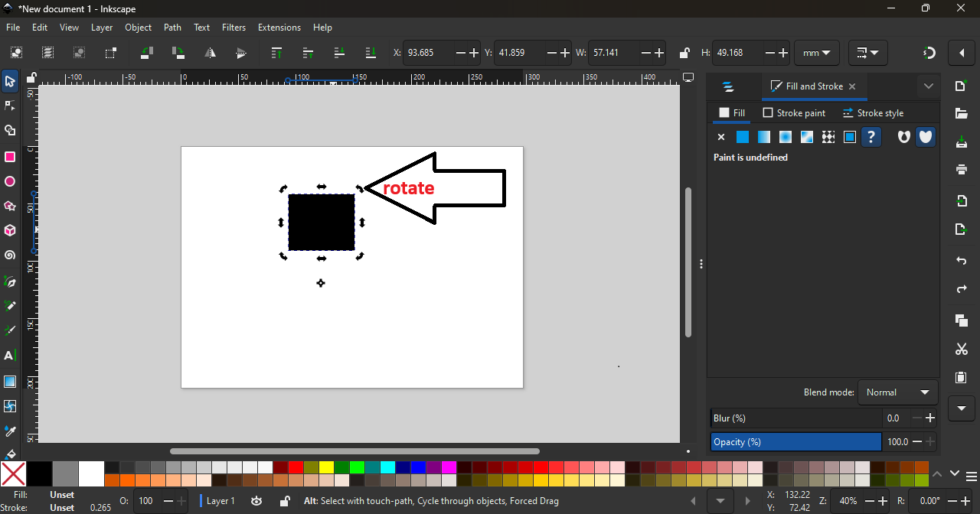980x514 pixels.
Task: Switch to the Stroke style tab
Action: (873, 112)
